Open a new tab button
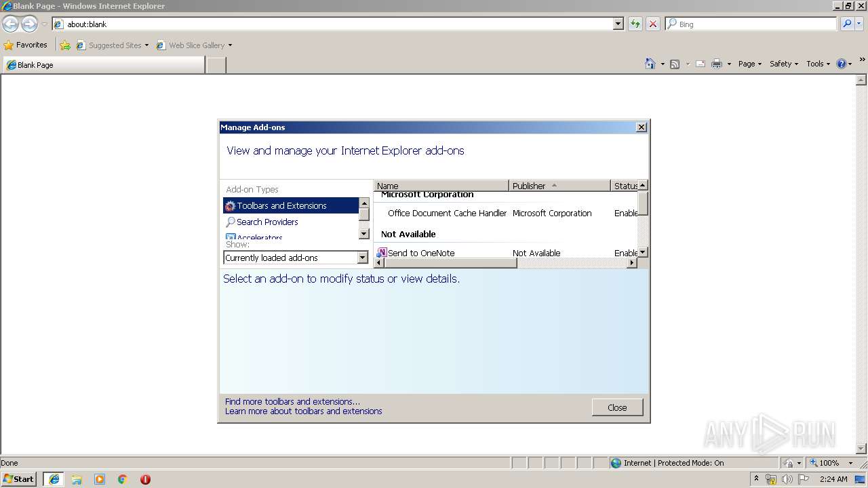This screenshot has width=868, height=488. point(216,65)
